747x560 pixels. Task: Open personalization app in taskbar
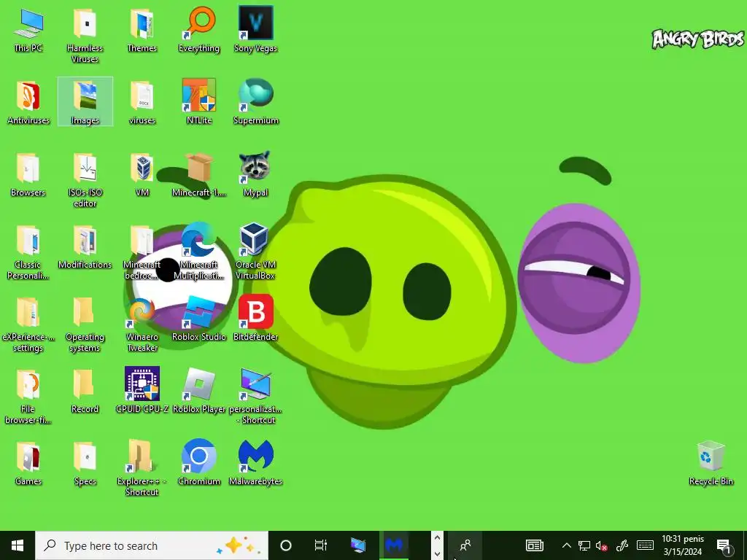click(x=358, y=545)
